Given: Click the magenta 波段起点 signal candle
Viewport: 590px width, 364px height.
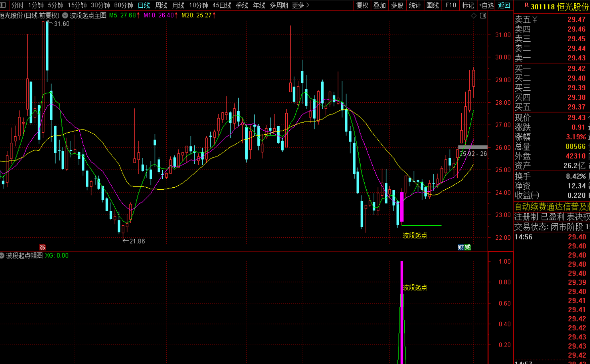Looking at the screenshot, I should 402,207.
